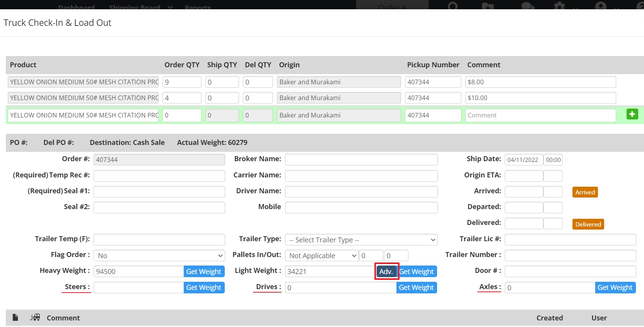This screenshot has height=327, width=644.
Task: Open the Pallets In/Out Not Applicable dropdown
Action: coord(322,255)
